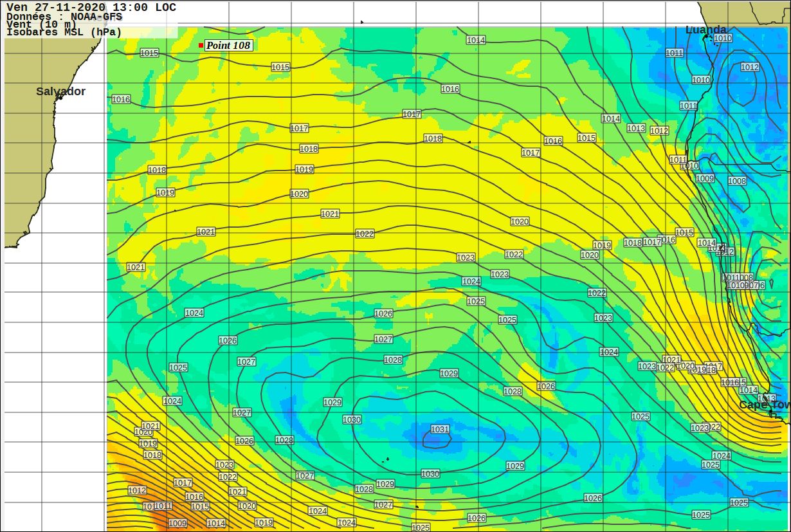Screen dimensions: 791x532
Task: Click the Salvador city name label
Action: (60, 91)
